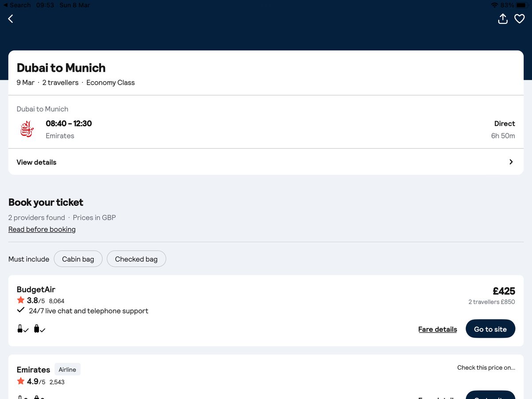The width and height of the screenshot is (532, 399).
Task: Tap the Direct flight label
Action: point(505,124)
